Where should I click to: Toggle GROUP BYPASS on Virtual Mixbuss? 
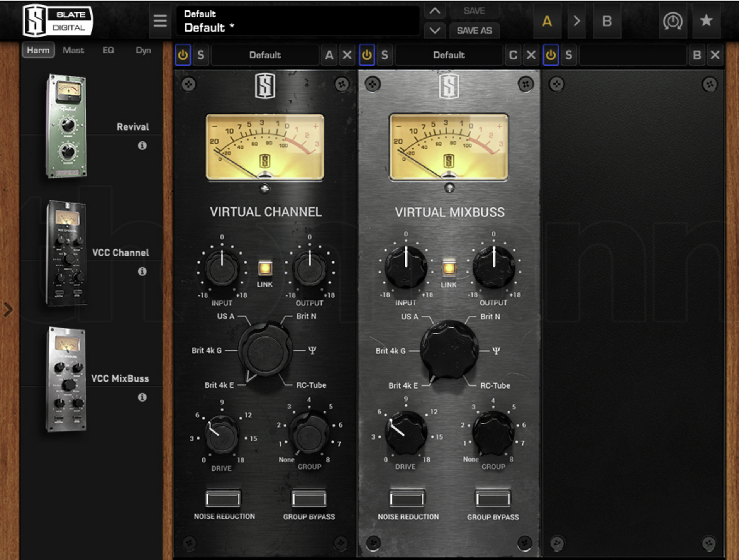pos(493,499)
